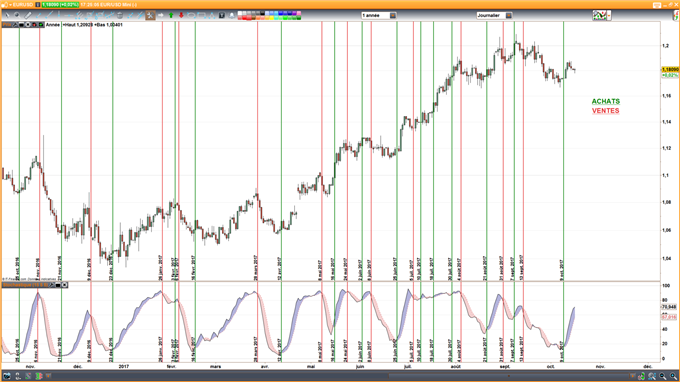
Task: Click the Stochastique indicator label
Action: (x=25, y=285)
